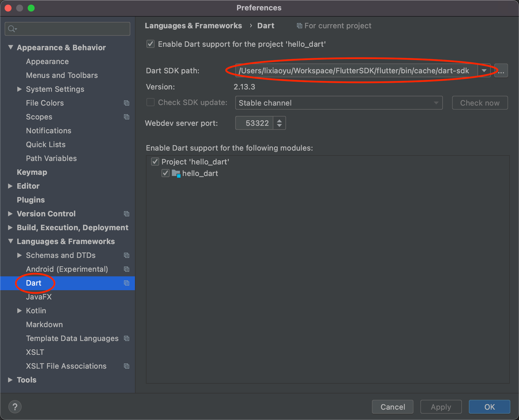The image size is (519, 420).
Task: Click project-level icon beside Version Control
Action: coord(126,214)
